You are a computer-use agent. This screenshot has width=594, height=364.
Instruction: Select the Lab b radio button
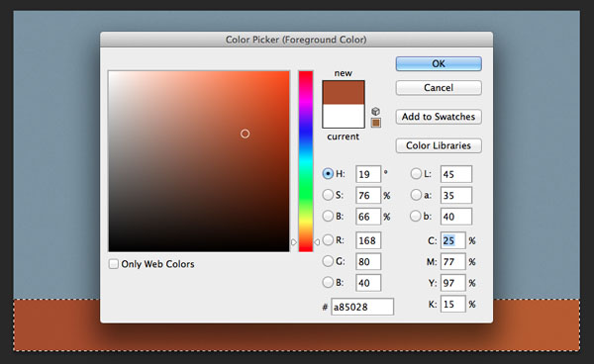(416, 216)
